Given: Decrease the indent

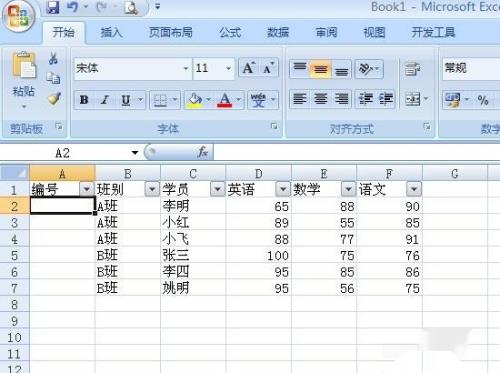Looking at the screenshot, I should 365,99.
